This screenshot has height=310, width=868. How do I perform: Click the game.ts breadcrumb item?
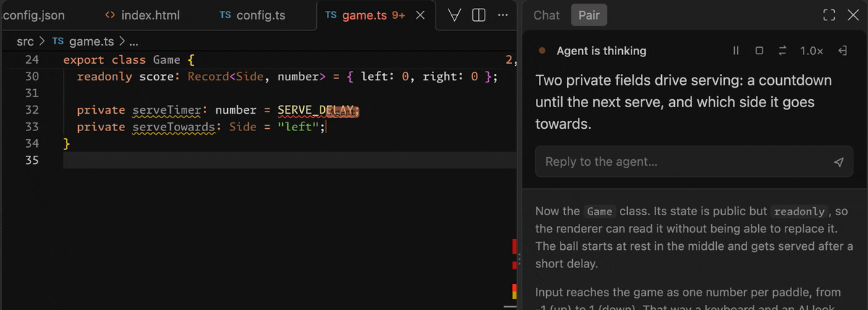[83, 41]
